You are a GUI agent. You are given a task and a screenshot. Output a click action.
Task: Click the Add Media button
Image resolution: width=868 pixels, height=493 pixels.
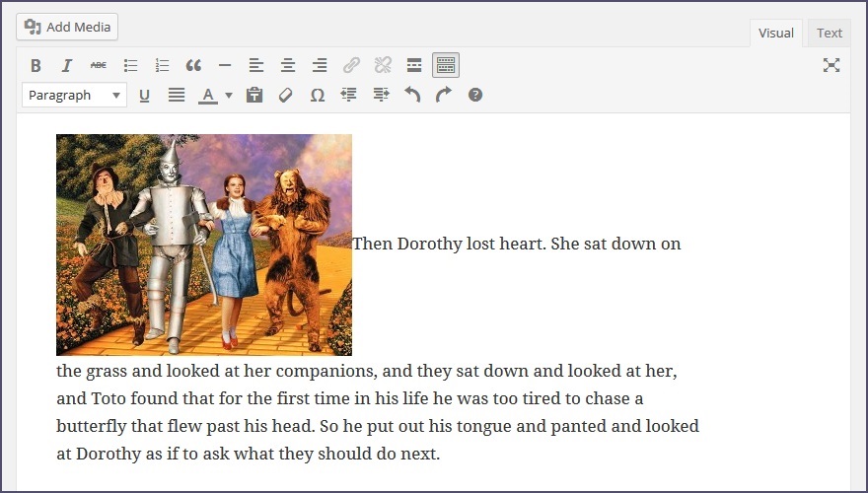(x=67, y=27)
